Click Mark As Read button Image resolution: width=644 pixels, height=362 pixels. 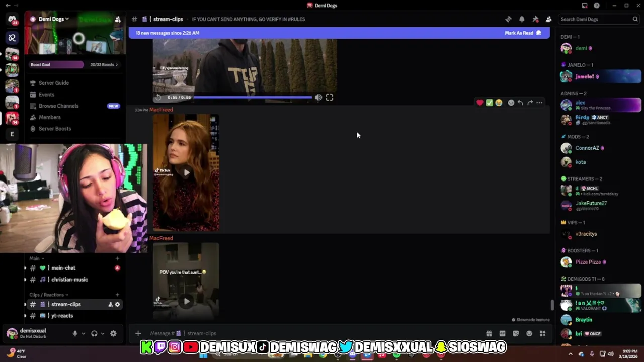(x=523, y=33)
